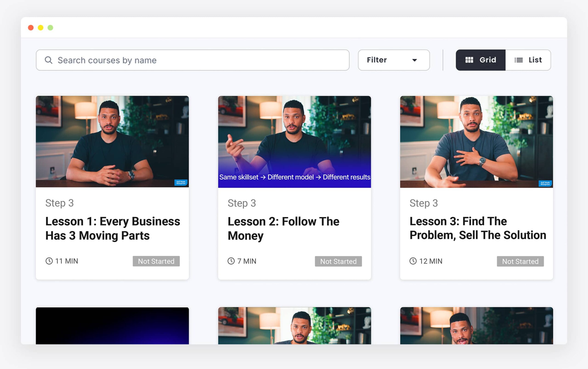Open the Lesson 2 video thumbnail

294,141
